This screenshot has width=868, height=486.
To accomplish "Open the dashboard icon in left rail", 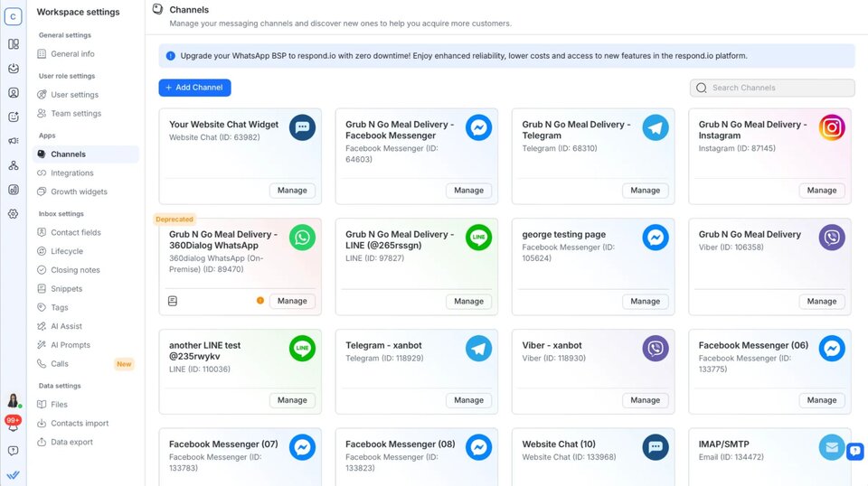I will [14, 43].
